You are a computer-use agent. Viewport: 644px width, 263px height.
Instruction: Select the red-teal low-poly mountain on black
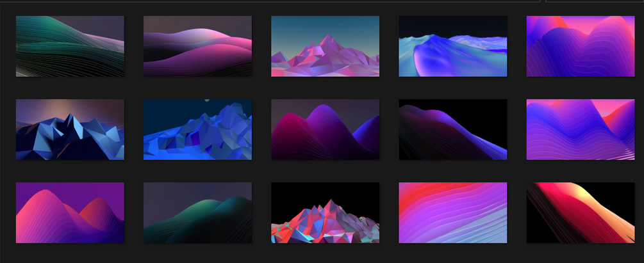326,212
